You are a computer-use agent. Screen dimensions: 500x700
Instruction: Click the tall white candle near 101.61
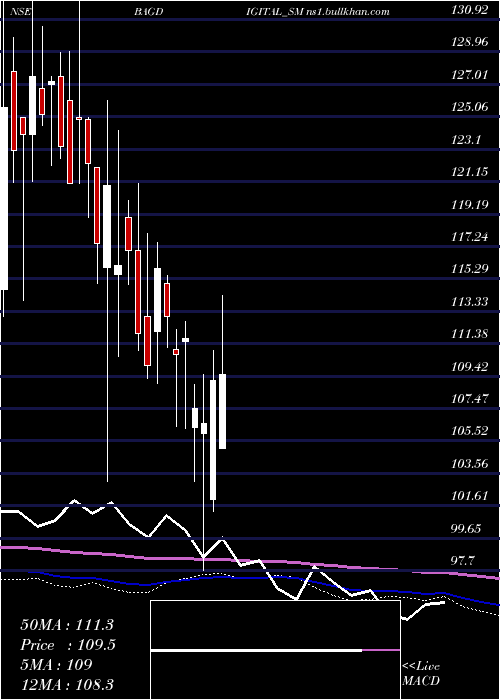pos(213,440)
